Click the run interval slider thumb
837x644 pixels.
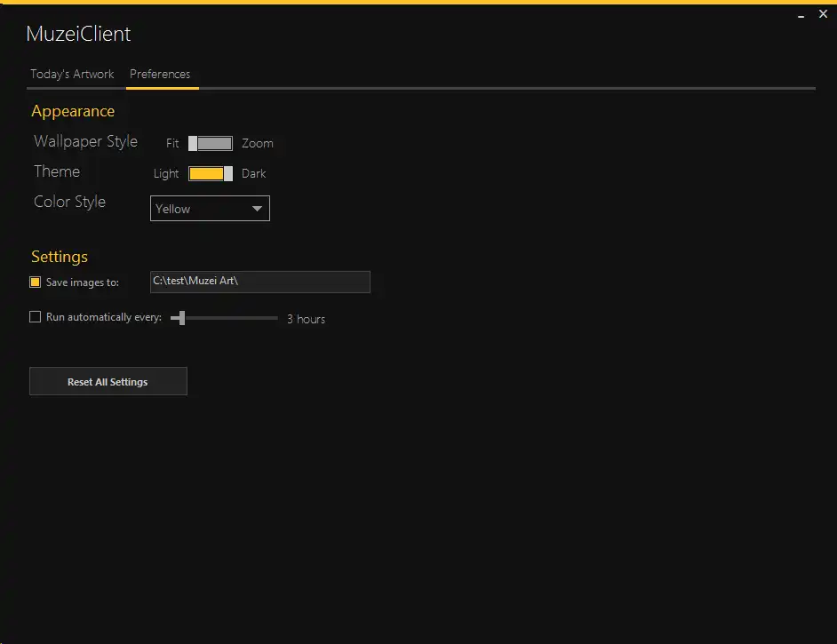[x=182, y=318]
